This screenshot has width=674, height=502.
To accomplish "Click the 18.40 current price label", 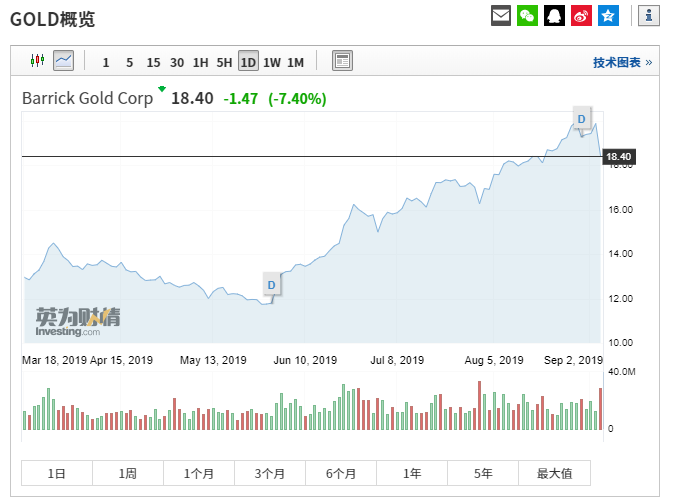I will 619,156.
